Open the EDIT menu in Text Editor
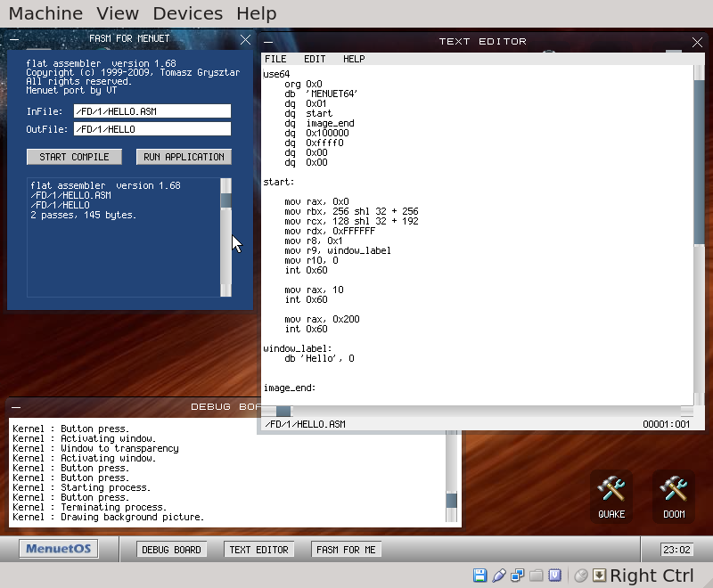Screen dimensions: 713x588 (315, 59)
